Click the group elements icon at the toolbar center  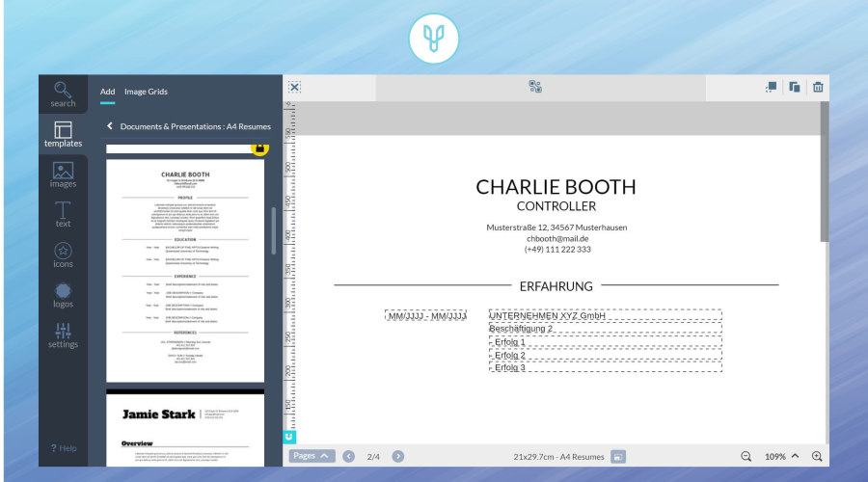[x=535, y=87]
